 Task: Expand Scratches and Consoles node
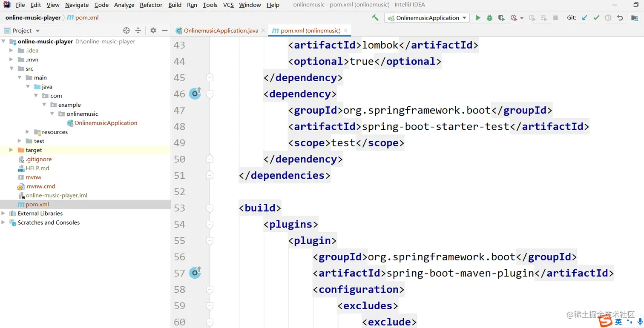pos(4,222)
